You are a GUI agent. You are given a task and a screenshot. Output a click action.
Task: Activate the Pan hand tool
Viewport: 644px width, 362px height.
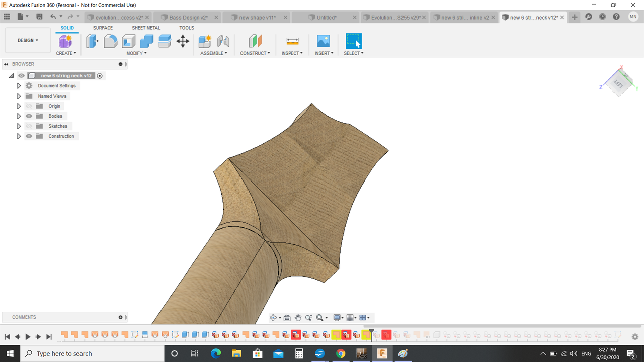click(298, 318)
